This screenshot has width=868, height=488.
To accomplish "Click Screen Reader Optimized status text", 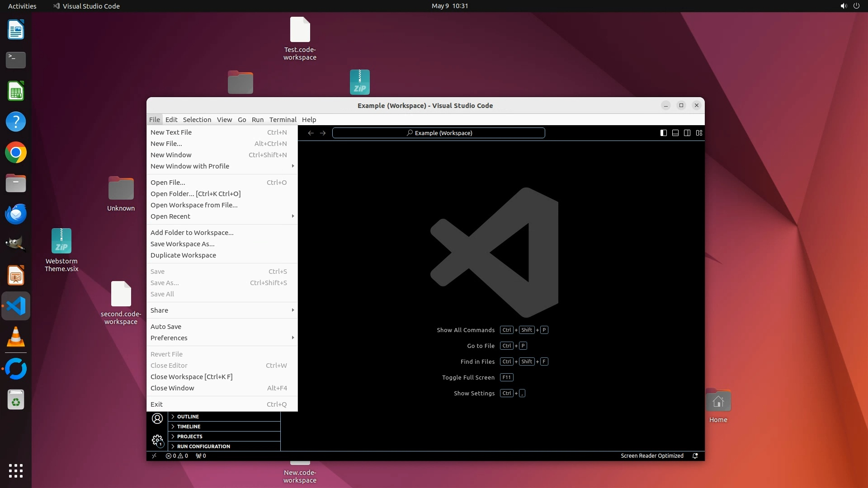I will pyautogui.click(x=651, y=456).
